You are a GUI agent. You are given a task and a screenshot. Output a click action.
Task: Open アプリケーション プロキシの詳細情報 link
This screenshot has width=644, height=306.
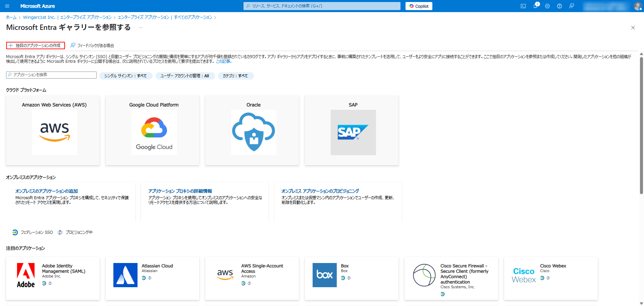[x=180, y=191]
